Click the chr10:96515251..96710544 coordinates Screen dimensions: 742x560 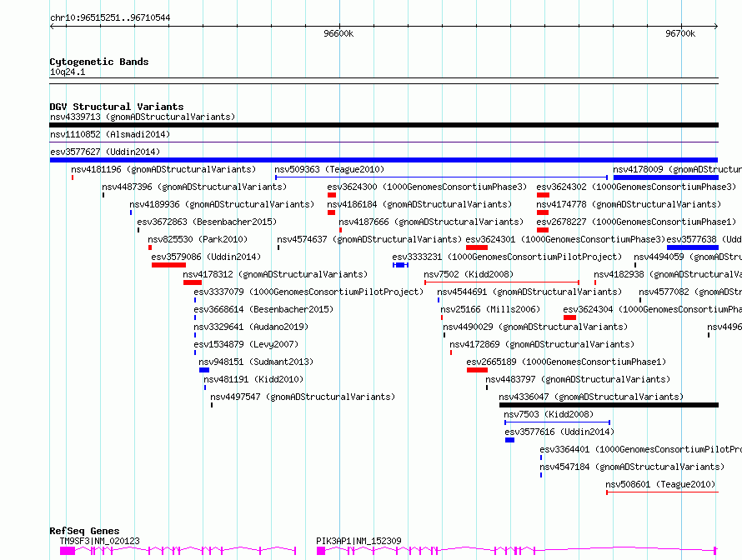tap(110, 18)
